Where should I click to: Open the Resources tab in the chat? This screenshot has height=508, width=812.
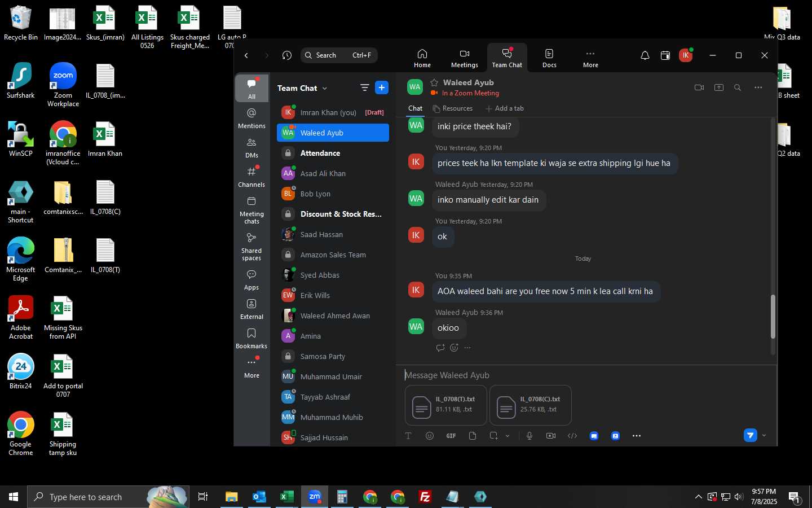pyautogui.click(x=452, y=108)
